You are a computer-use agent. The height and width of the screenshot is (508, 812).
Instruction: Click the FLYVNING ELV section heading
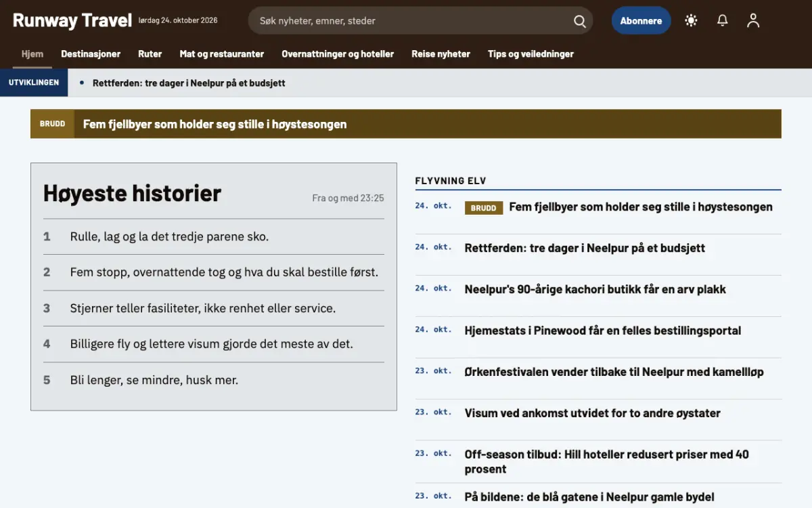click(451, 181)
